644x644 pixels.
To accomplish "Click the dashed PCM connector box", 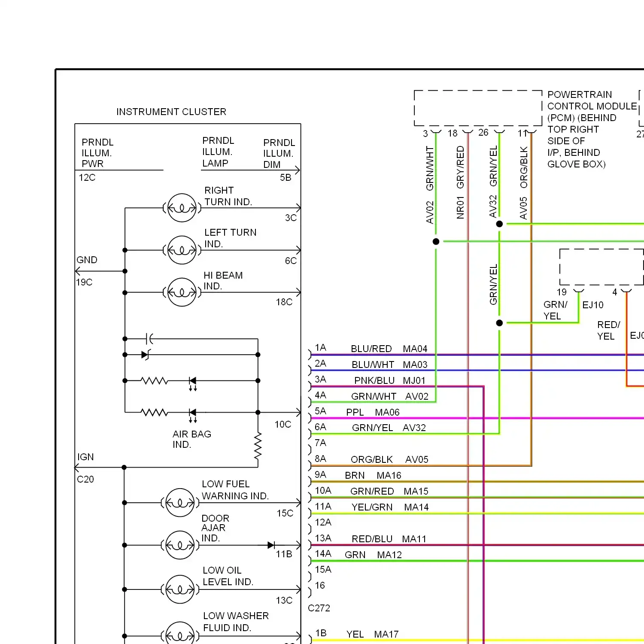I will pyautogui.click(x=478, y=108).
